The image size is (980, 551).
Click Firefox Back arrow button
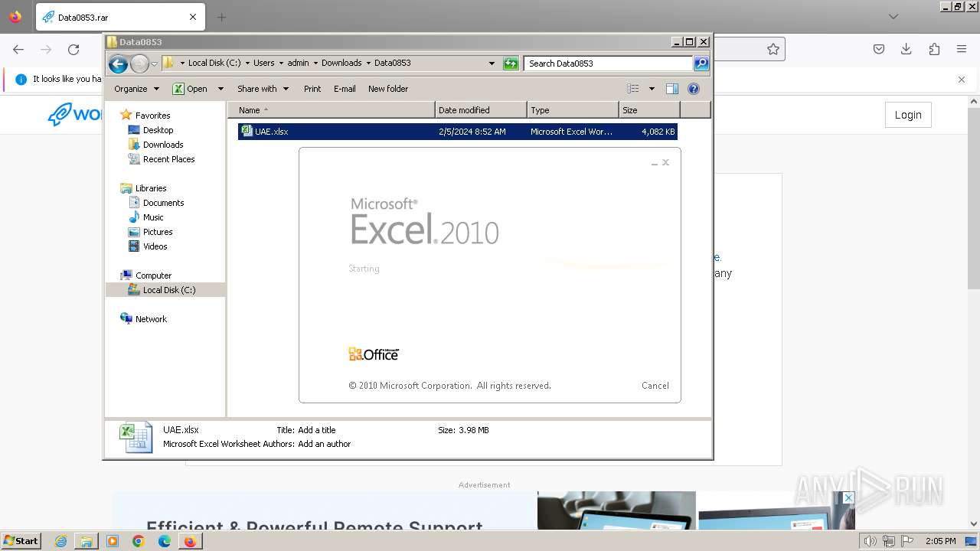(18, 50)
